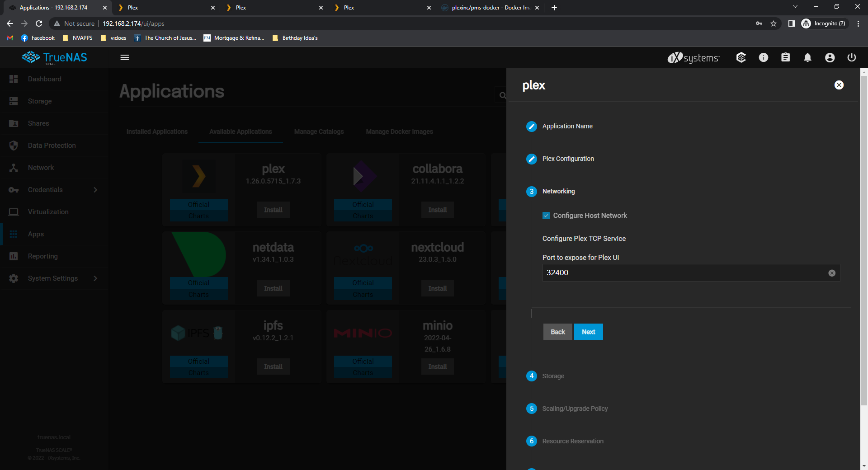Viewport: 868px width, 470px height.
Task: Open the tasks clipboard icon
Action: point(786,57)
